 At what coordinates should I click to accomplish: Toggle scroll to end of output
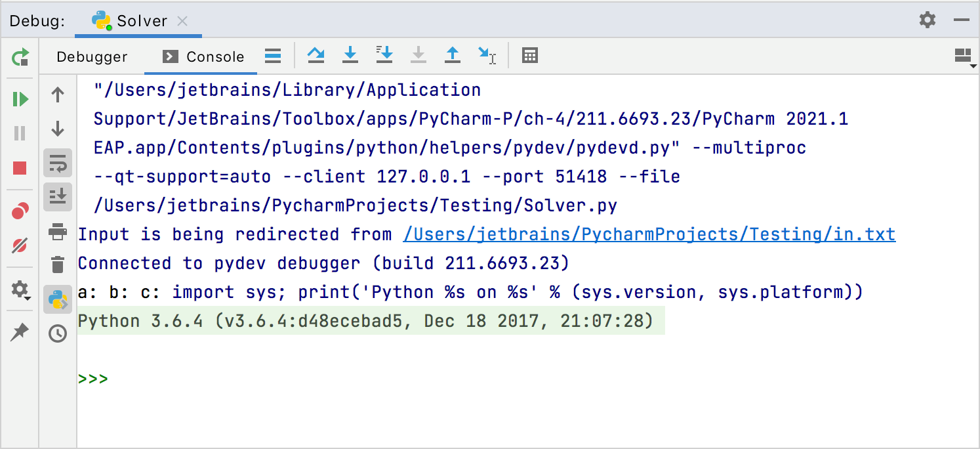tap(58, 196)
